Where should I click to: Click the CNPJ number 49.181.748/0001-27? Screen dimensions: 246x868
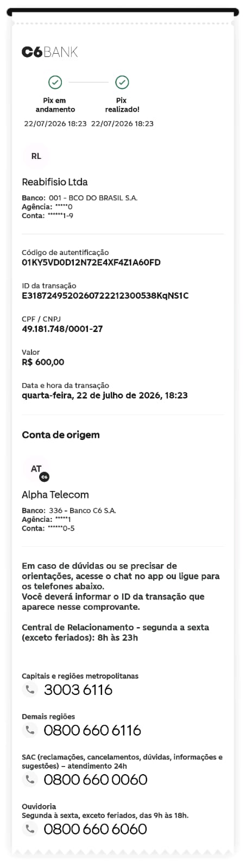(x=62, y=329)
